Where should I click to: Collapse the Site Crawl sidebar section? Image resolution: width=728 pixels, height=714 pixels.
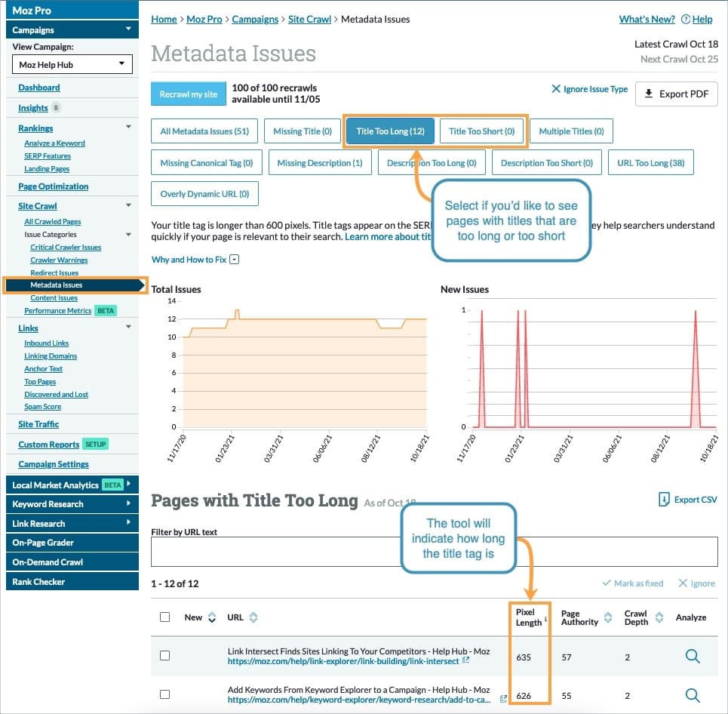(x=128, y=205)
